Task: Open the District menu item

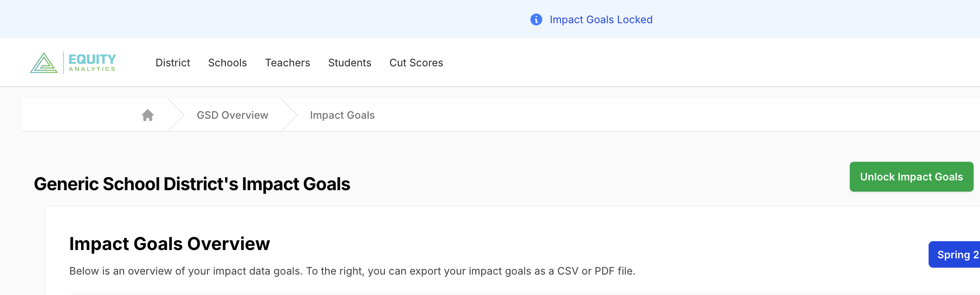Action: pyautogui.click(x=173, y=63)
